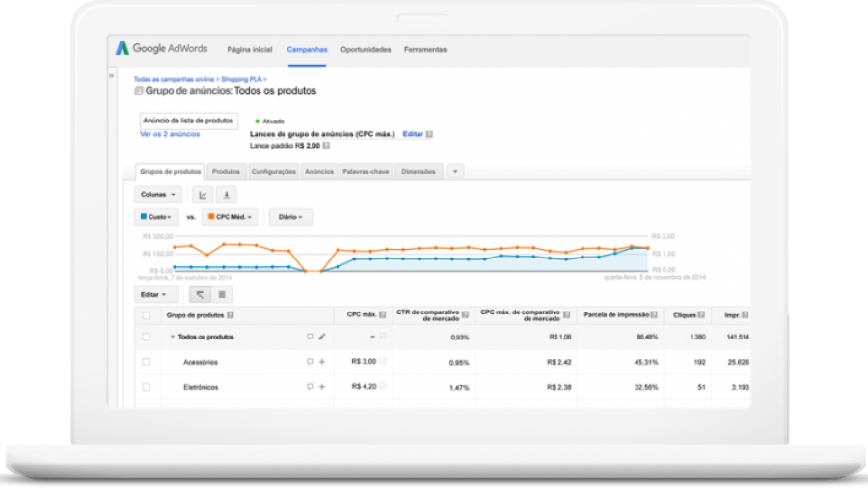This screenshot has height=488, width=868.
Task: Open the Ver os 2 anúncios link
Action: tap(170, 134)
